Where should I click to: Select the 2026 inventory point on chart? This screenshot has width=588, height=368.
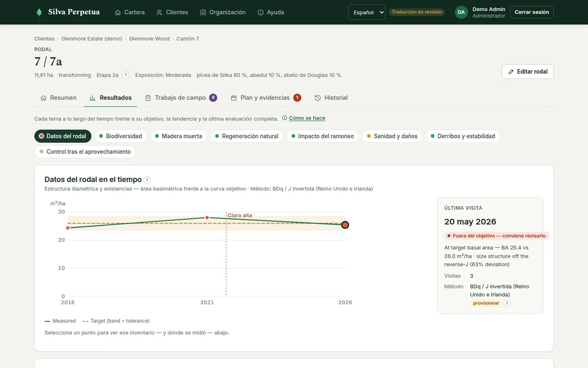[345, 225]
